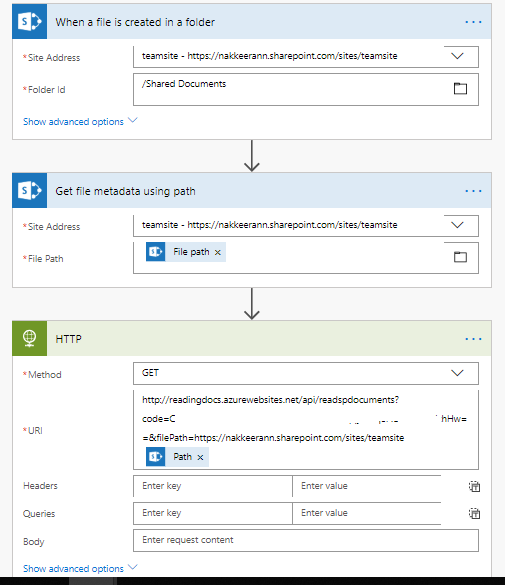Collapse the HTTP action header
The image size is (505, 585).
click(x=252, y=338)
